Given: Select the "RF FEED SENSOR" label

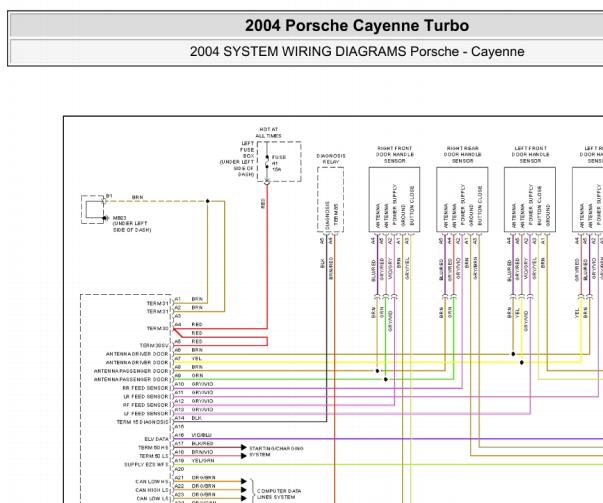Looking at the screenshot, I should (x=145, y=405).
